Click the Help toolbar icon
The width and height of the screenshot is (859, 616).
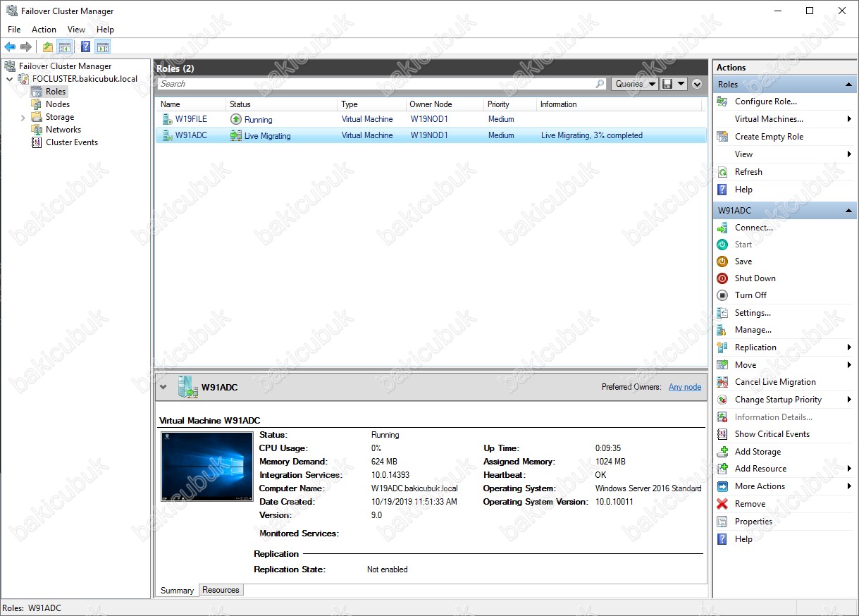[85, 47]
